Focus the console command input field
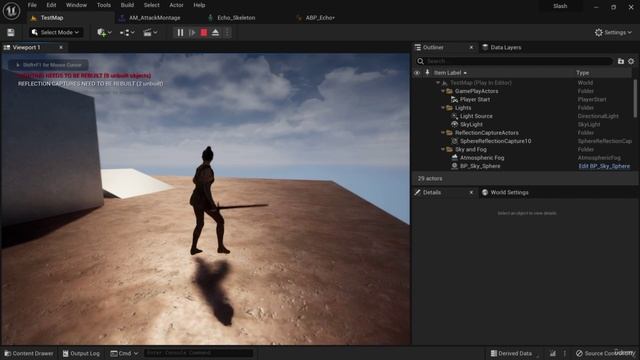 pyautogui.click(x=198, y=353)
